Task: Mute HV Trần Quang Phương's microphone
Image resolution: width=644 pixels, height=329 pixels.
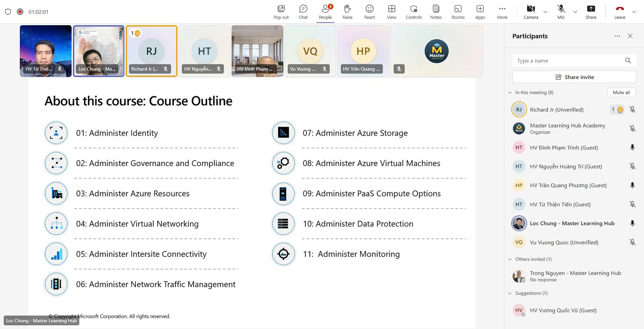Action: [632, 186]
